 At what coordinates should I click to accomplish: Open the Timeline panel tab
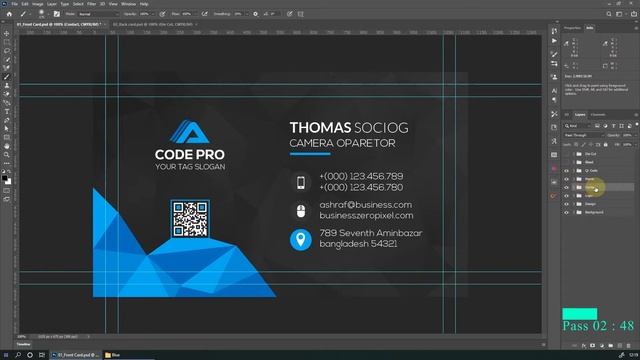[x=24, y=344]
